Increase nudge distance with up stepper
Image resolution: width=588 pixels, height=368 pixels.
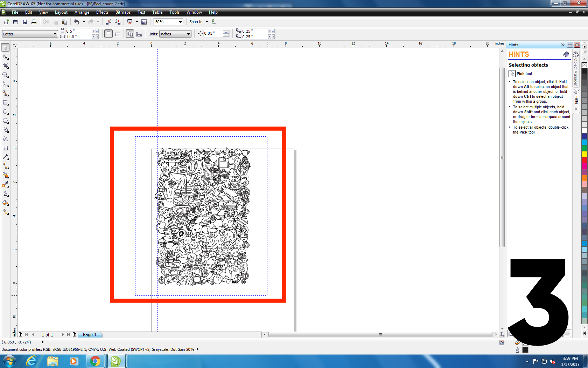click(226, 32)
